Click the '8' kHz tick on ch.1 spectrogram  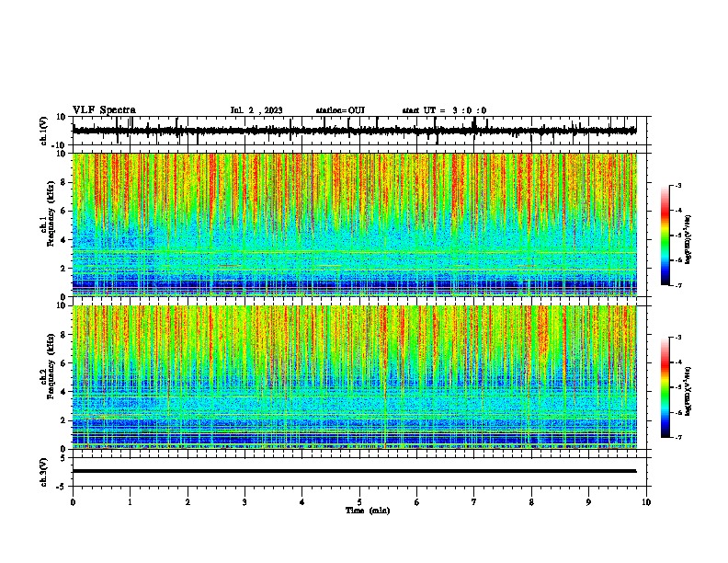(64, 182)
